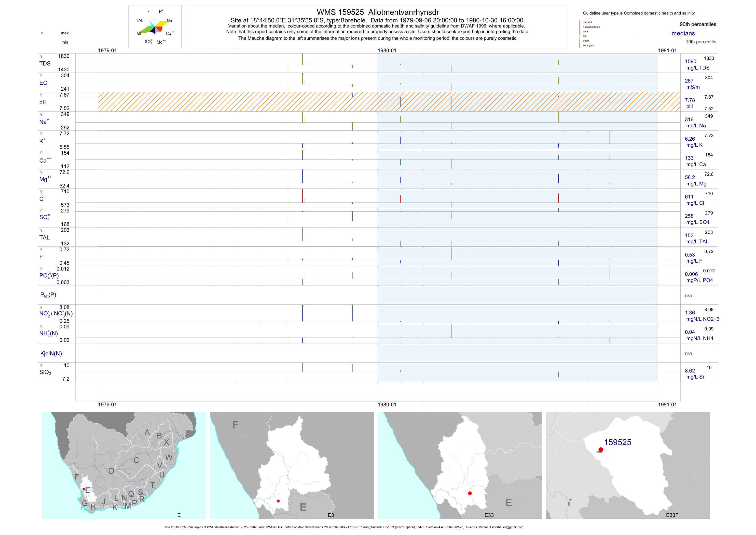Click the TDS row label
The height and width of the screenshot is (535, 756).
45,64
